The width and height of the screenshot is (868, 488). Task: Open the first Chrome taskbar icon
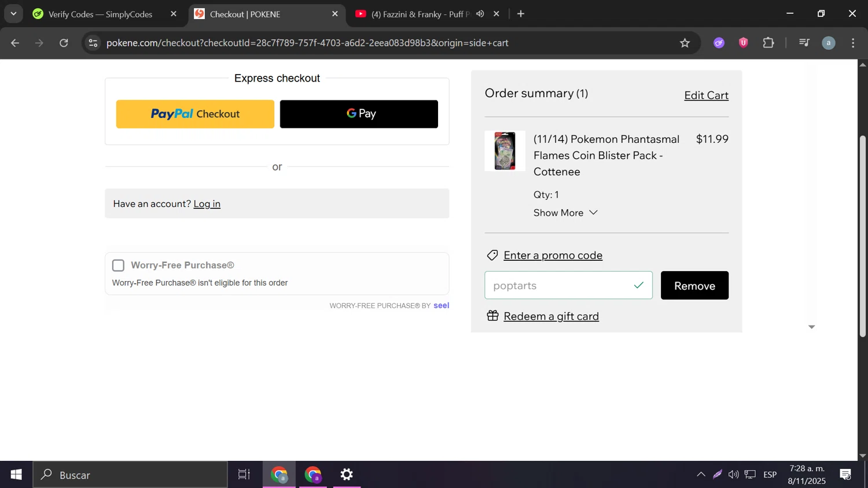[279, 475]
